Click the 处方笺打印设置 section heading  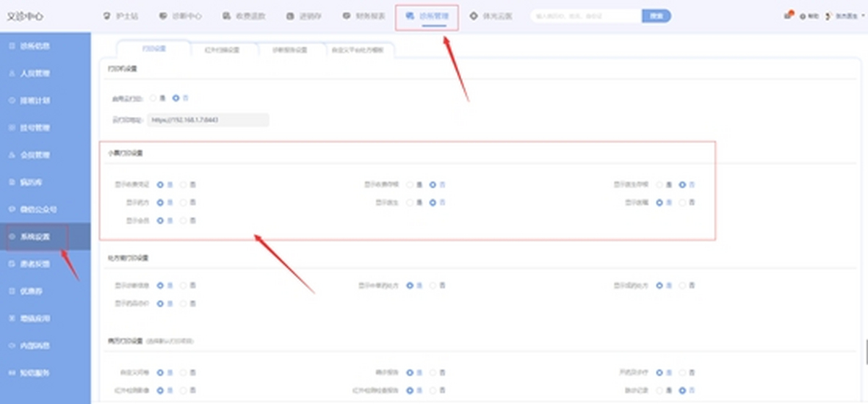point(128,257)
